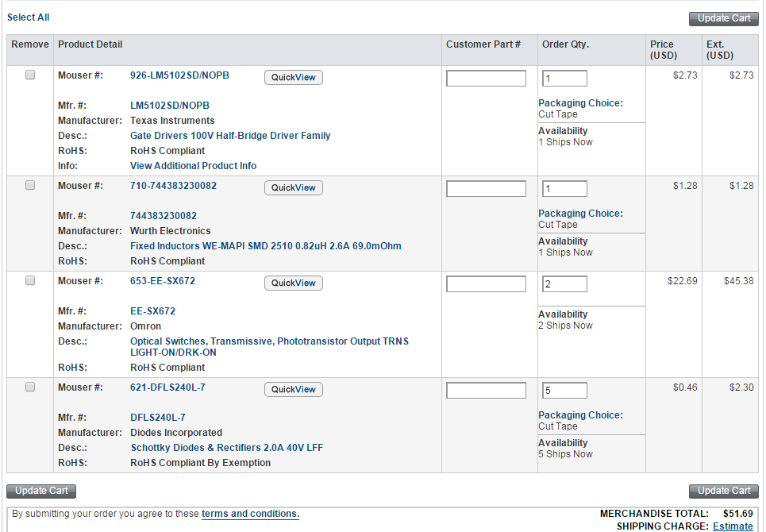Open Schottky Diodes & Rectifiers description link
Image resolution: width=766 pixels, height=532 pixels.
[x=227, y=448]
